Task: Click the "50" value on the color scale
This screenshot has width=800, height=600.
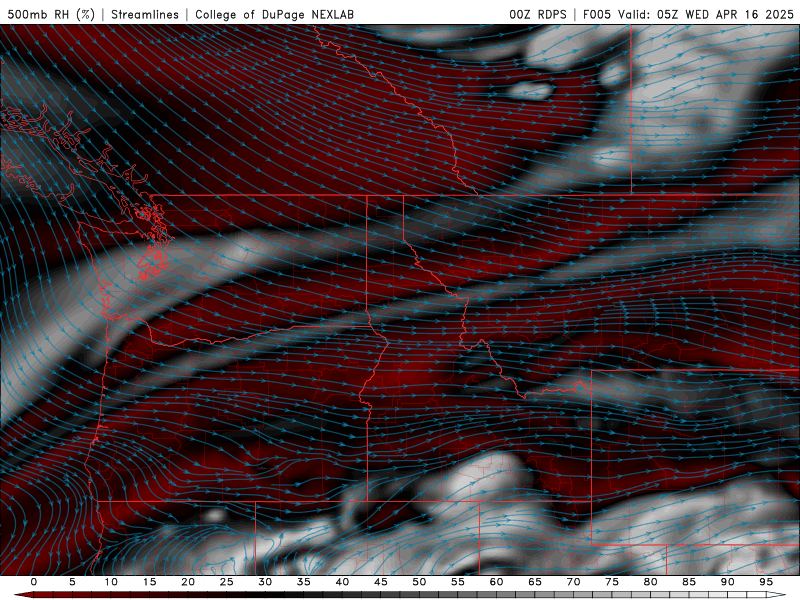Action: pyautogui.click(x=419, y=582)
